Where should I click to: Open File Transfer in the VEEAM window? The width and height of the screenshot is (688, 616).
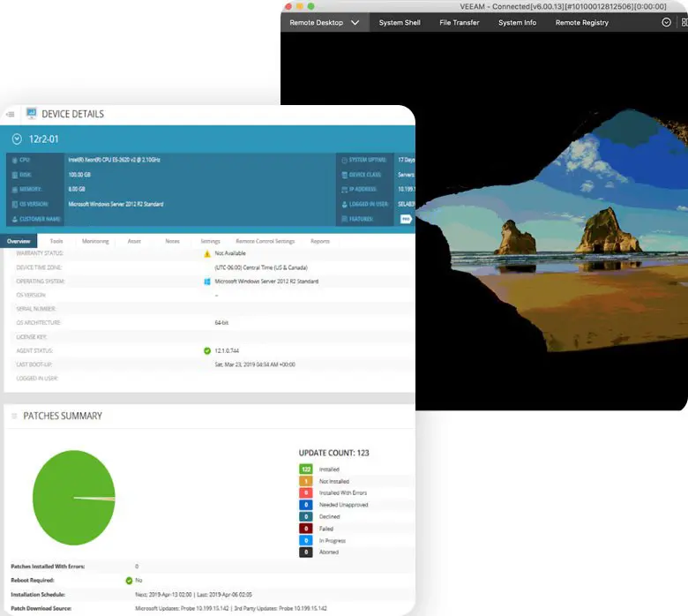coord(460,22)
